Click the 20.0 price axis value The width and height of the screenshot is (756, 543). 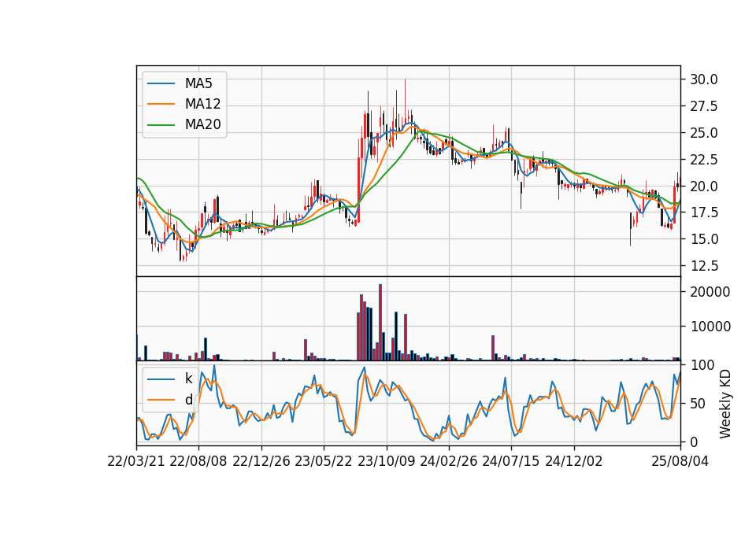[x=703, y=186]
